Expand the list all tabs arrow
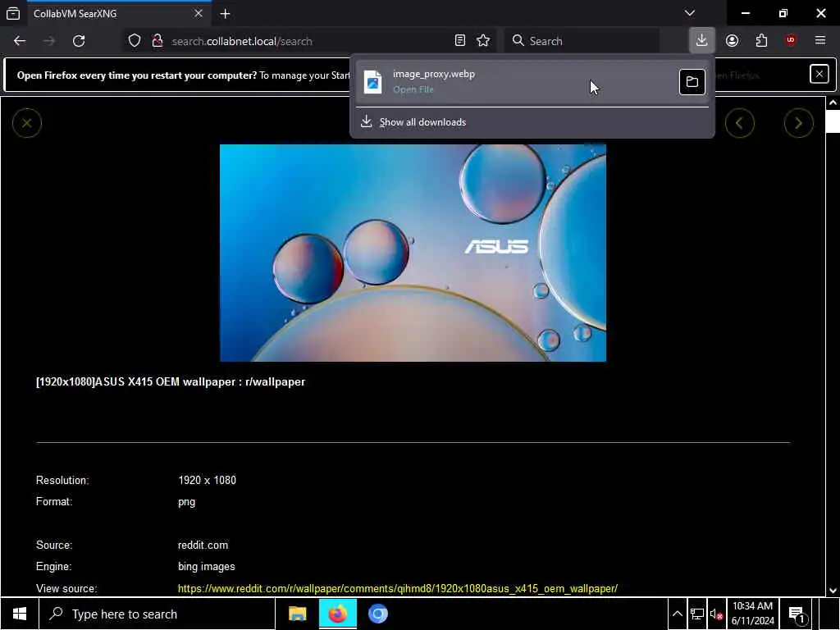The height and width of the screenshot is (630, 840). point(690,13)
